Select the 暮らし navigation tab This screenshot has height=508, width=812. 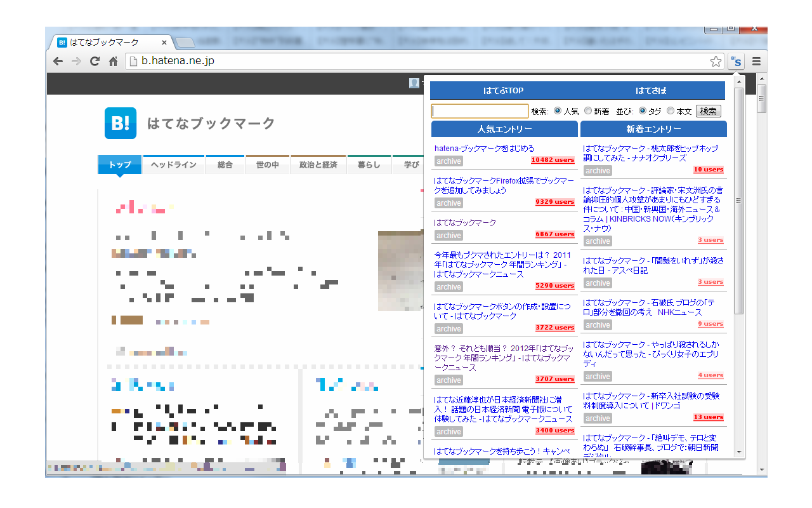pyautogui.click(x=369, y=164)
